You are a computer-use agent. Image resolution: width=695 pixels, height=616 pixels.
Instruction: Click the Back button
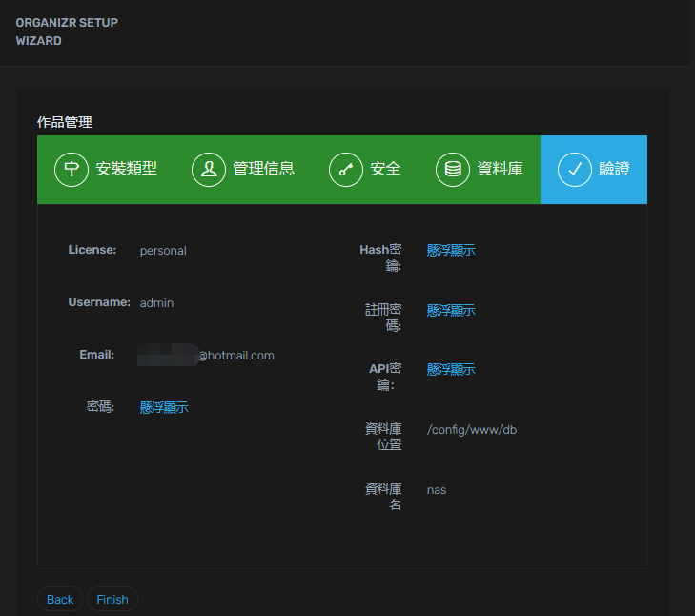tap(60, 599)
